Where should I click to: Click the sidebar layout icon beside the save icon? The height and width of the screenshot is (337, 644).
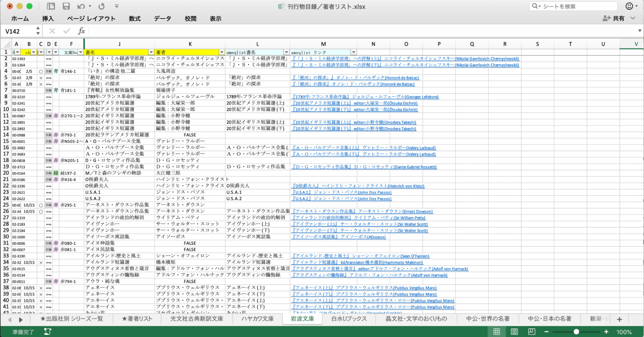(51, 6)
